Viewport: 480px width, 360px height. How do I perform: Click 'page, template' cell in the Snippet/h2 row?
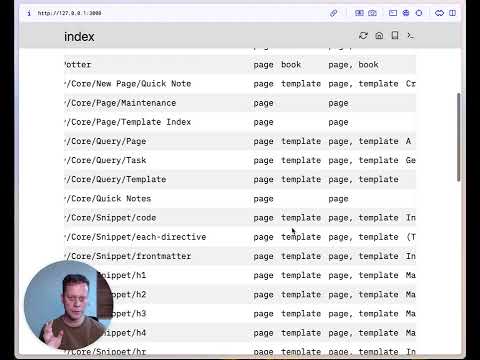pyautogui.click(x=363, y=295)
